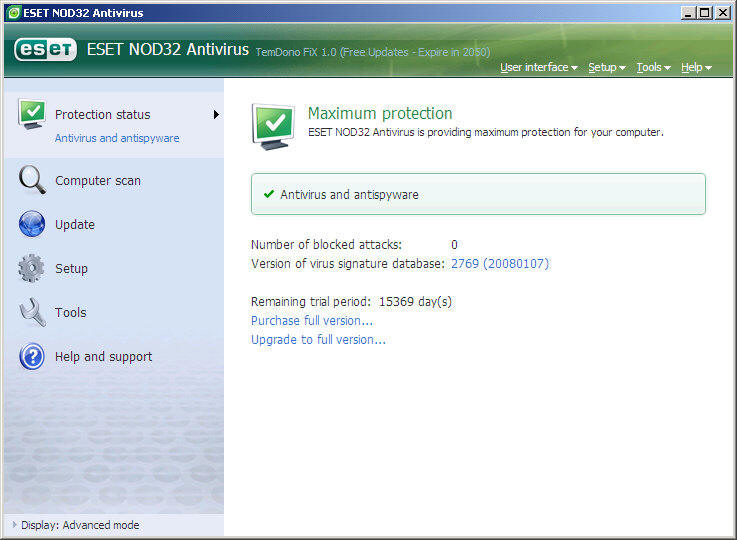Open the Tools dropdown in header

[653, 67]
